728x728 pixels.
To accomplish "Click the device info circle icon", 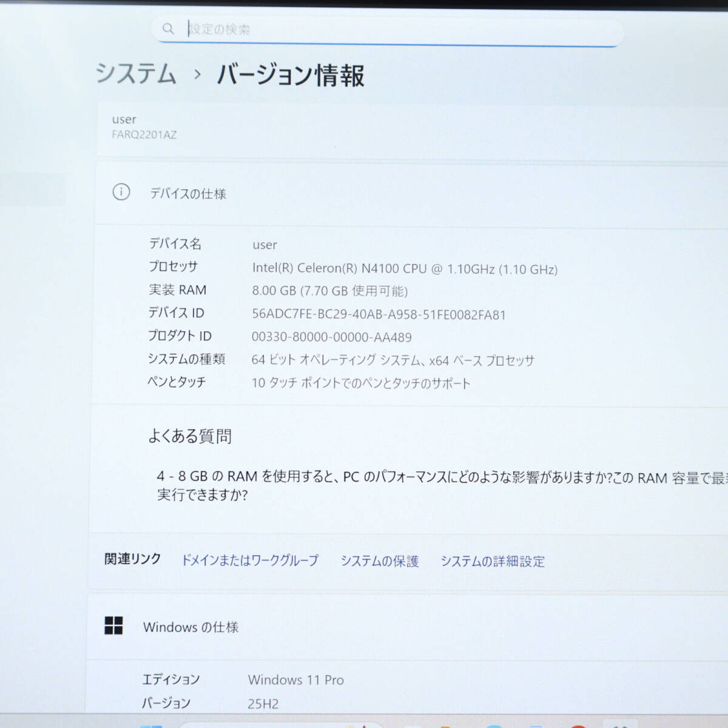I will pos(121,192).
